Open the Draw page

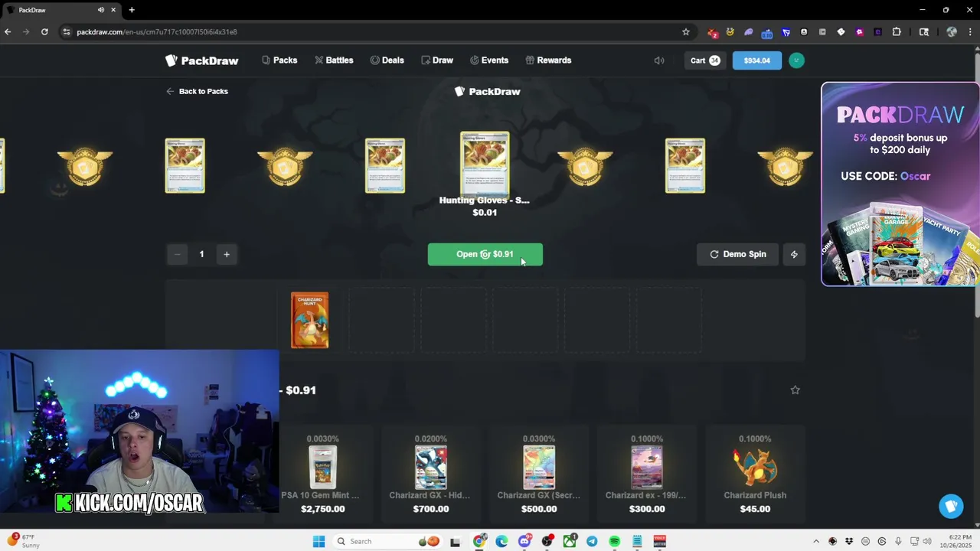pyautogui.click(x=437, y=60)
